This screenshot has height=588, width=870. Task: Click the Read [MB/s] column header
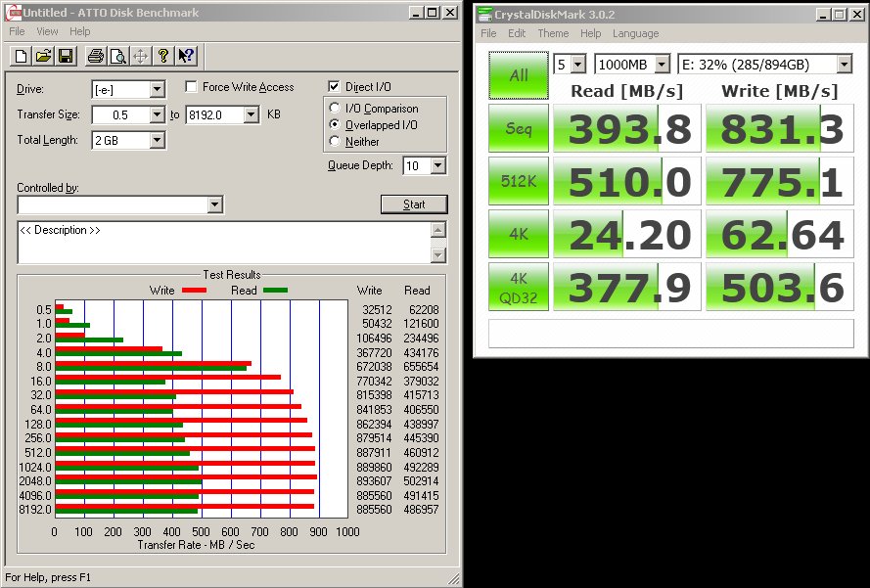(627, 90)
